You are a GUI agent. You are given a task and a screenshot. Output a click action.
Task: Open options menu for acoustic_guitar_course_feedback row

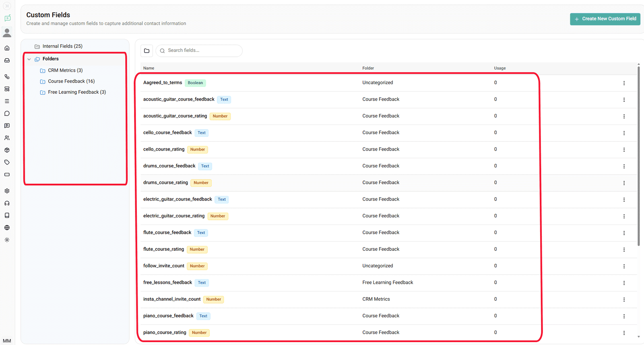624,100
